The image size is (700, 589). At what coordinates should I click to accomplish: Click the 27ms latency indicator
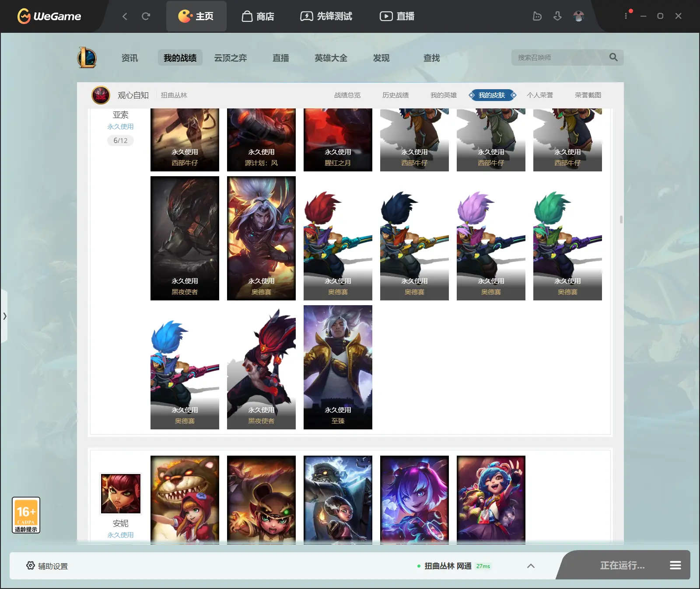(x=483, y=566)
